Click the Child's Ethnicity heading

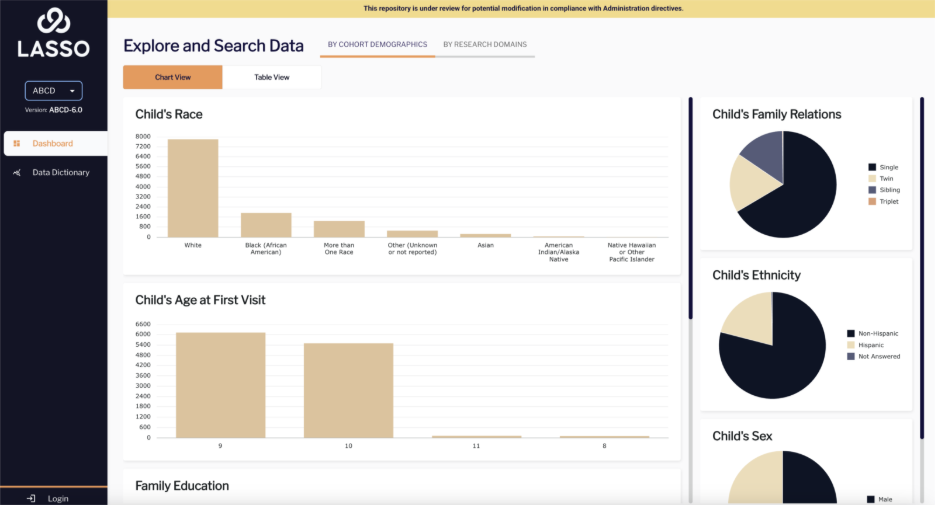tap(756, 275)
